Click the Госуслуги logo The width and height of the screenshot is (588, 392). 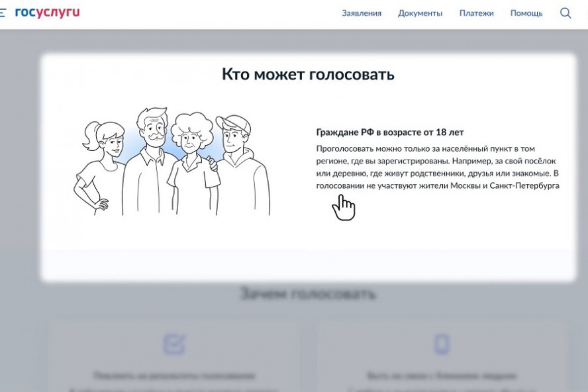point(47,13)
